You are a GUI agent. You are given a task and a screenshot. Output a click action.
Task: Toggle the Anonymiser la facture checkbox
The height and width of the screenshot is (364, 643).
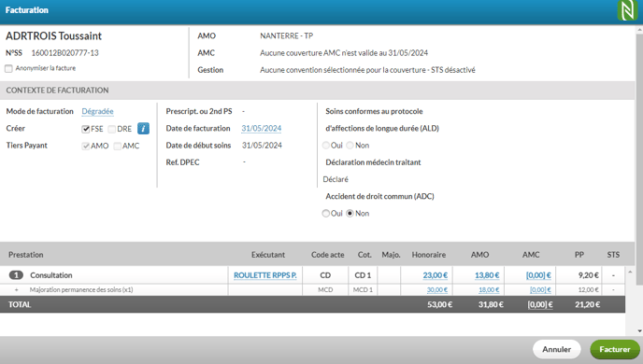tap(8, 68)
